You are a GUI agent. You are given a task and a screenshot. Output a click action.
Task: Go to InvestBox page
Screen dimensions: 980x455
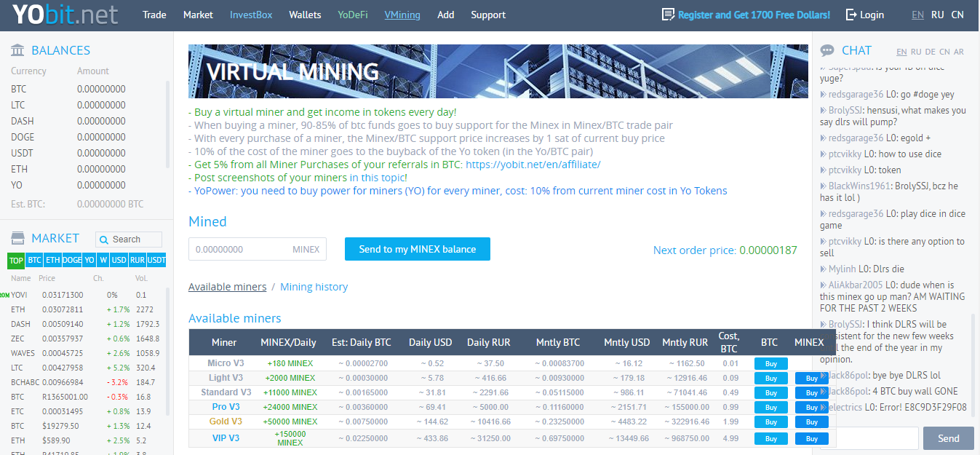[251, 15]
